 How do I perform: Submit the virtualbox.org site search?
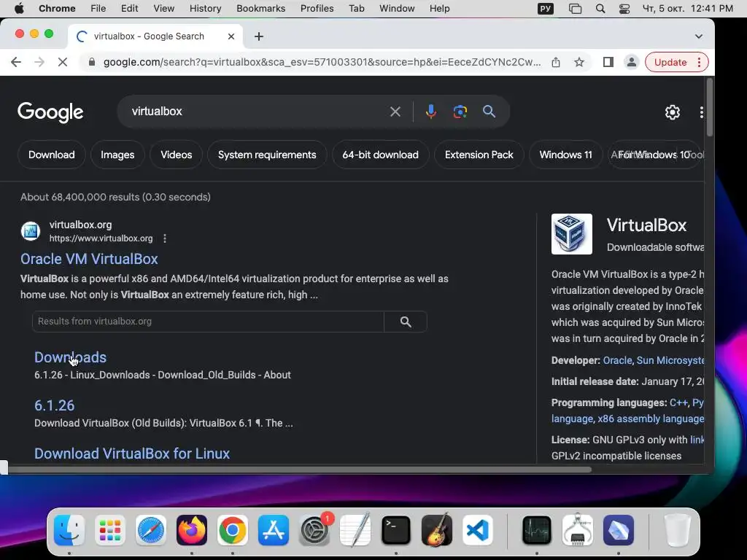(406, 322)
